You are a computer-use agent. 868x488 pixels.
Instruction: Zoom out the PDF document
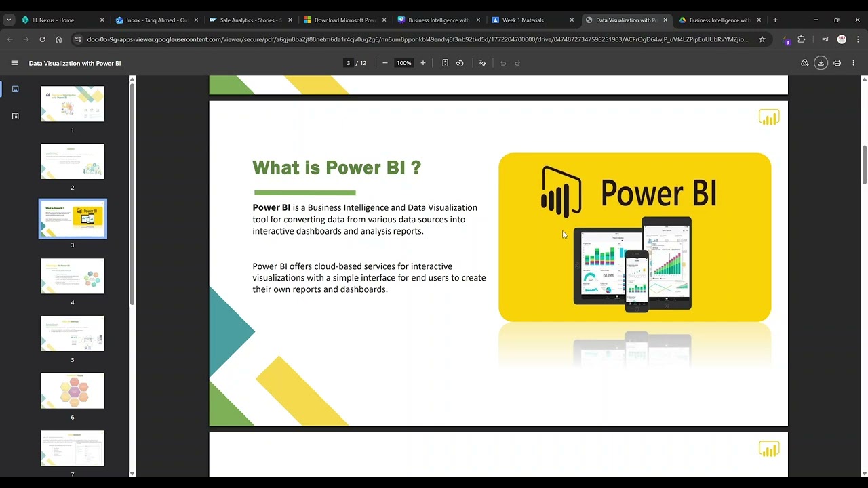coord(385,63)
